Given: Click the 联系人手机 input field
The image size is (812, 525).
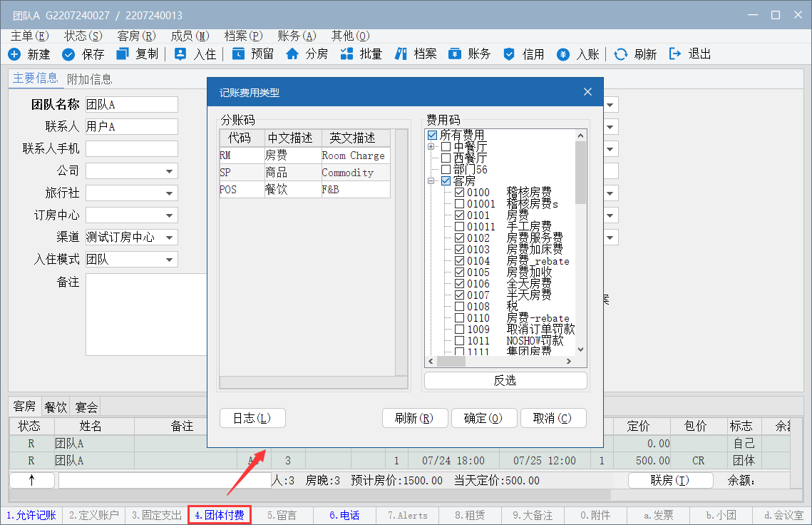Looking at the screenshot, I should [x=132, y=149].
